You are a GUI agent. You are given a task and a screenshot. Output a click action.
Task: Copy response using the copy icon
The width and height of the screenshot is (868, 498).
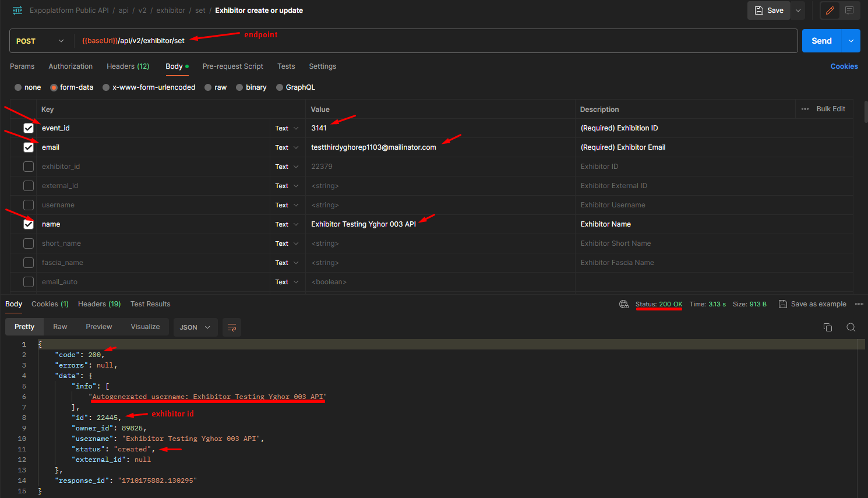(828, 327)
